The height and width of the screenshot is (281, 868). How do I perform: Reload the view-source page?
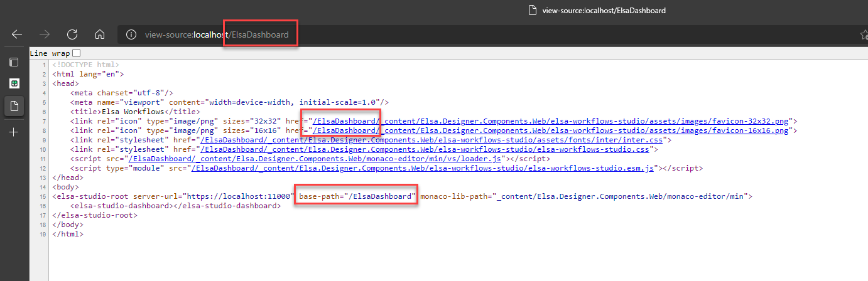(72, 34)
